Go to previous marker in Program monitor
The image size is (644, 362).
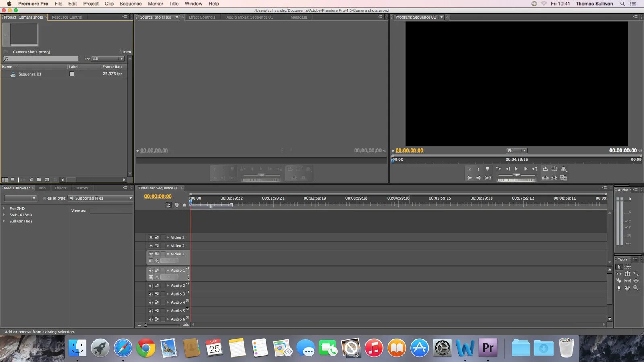pyautogui.click(x=498, y=169)
